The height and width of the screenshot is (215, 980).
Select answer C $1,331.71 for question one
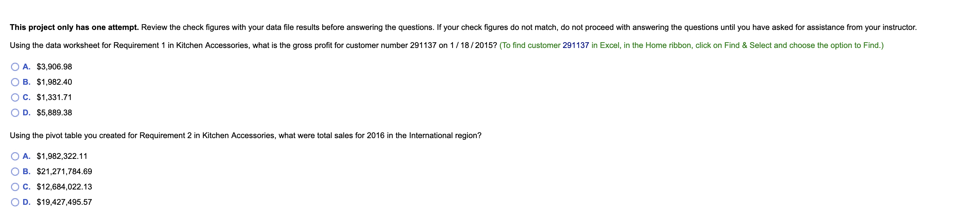click(15, 97)
